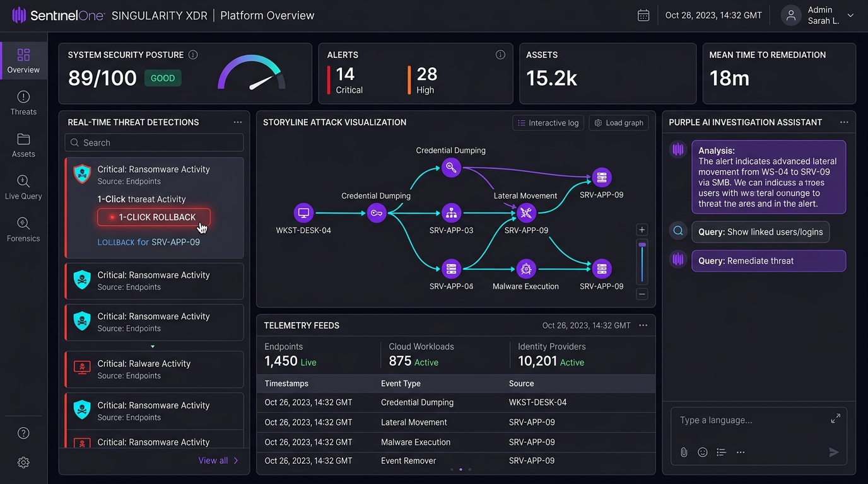
Task: Select the WKST-DESK-04 workstation node
Action: 303,213
